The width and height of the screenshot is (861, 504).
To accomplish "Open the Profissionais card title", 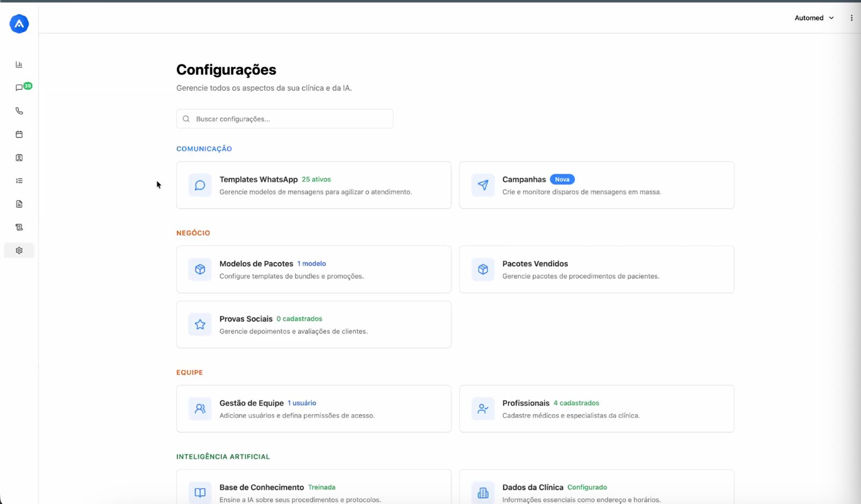I will 526,403.
